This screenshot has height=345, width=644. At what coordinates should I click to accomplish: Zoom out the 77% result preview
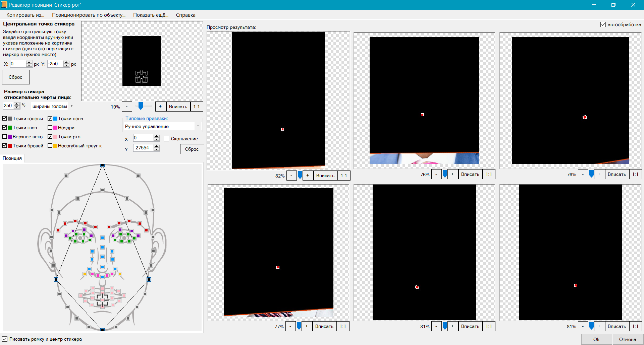click(x=290, y=326)
